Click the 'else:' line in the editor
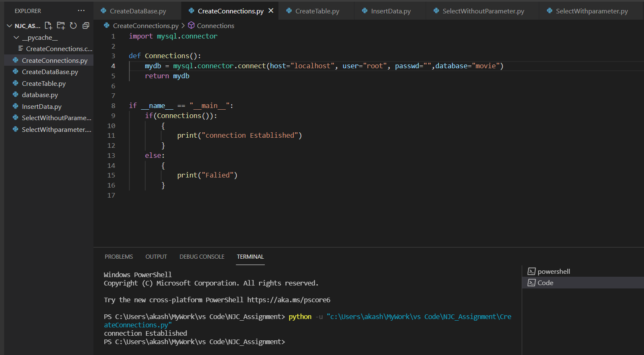The height and width of the screenshot is (355, 644). [x=155, y=155]
